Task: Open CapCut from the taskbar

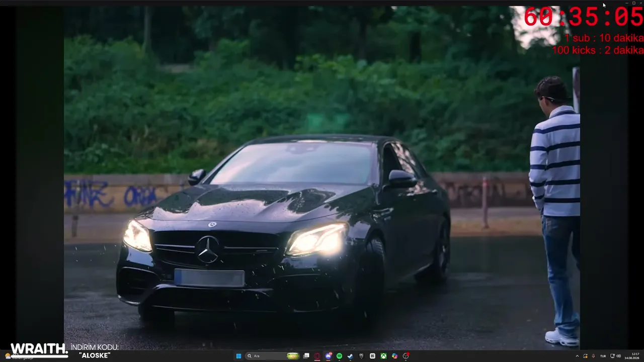Action: [372, 356]
